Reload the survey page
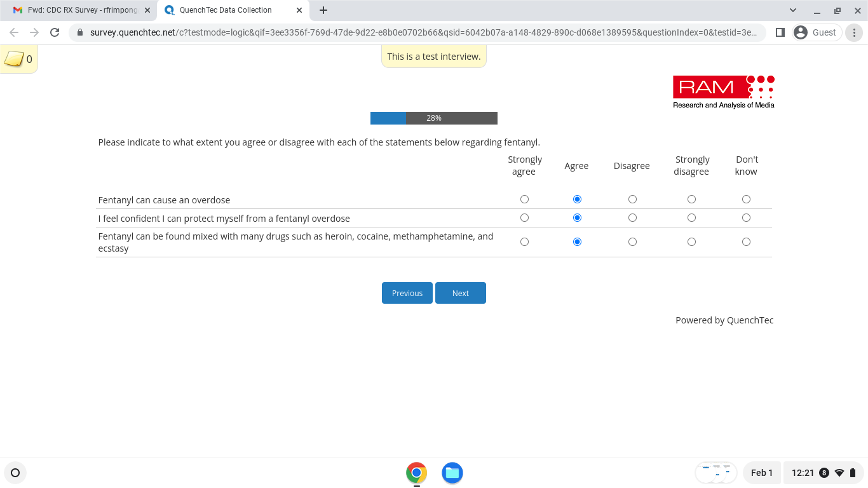Screen dimensions: 868x488 coord(55,32)
